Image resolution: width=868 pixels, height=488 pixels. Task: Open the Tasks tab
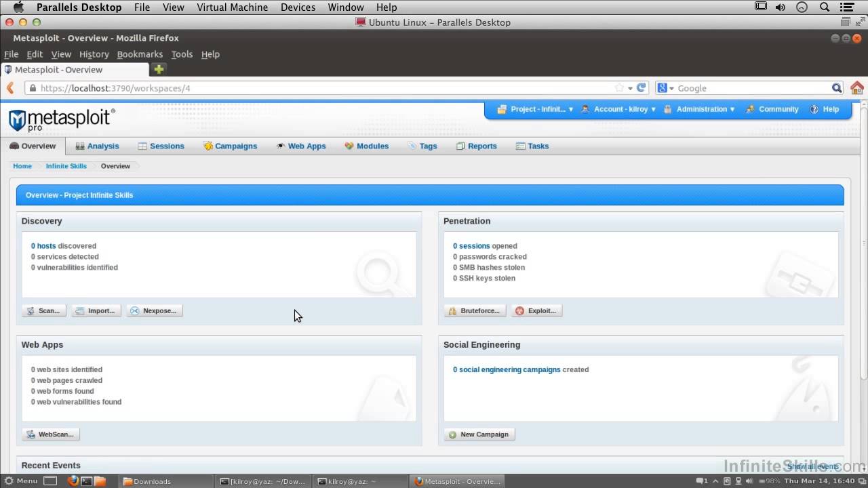click(532, 146)
